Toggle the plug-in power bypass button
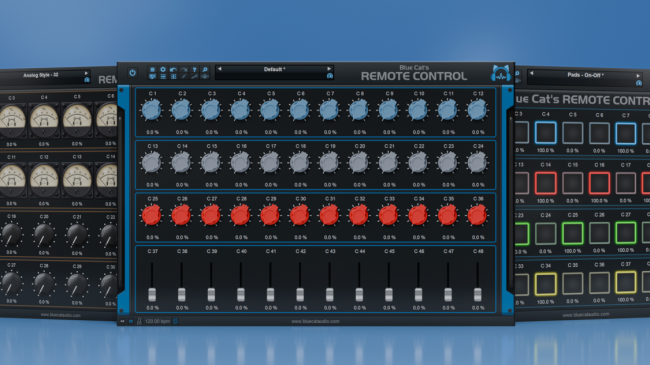The image size is (650, 365). tap(132, 73)
